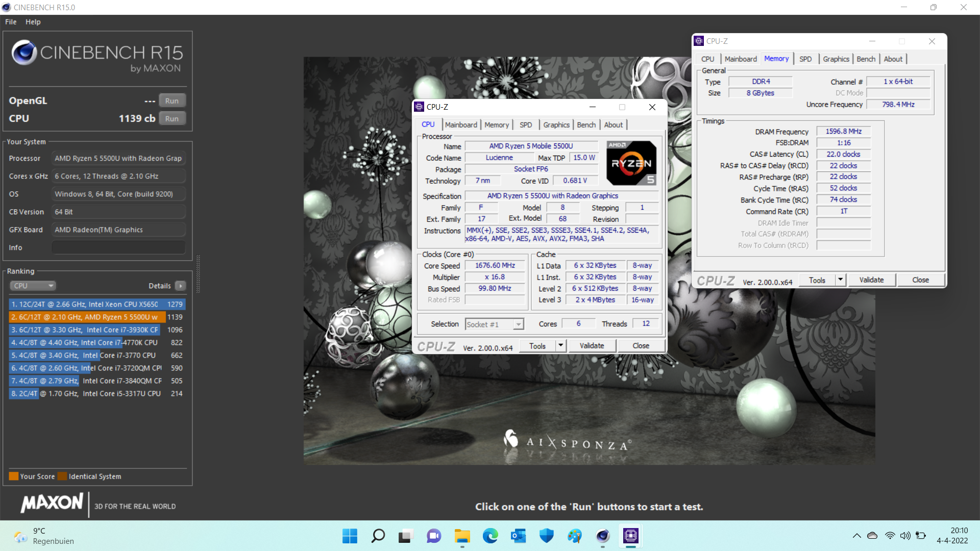This screenshot has width=980, height=551.
Task: Open battery status tray icon
Action: point(921,536)
